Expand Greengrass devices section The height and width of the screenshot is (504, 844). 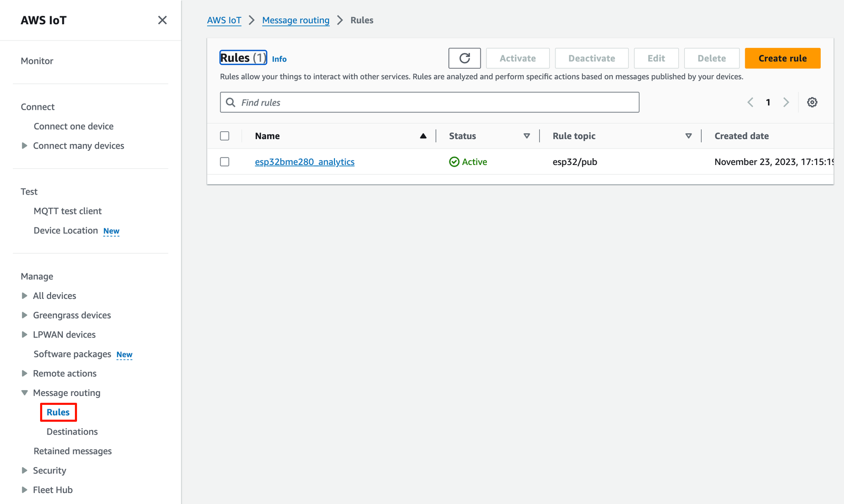click(x=24, y=315)
